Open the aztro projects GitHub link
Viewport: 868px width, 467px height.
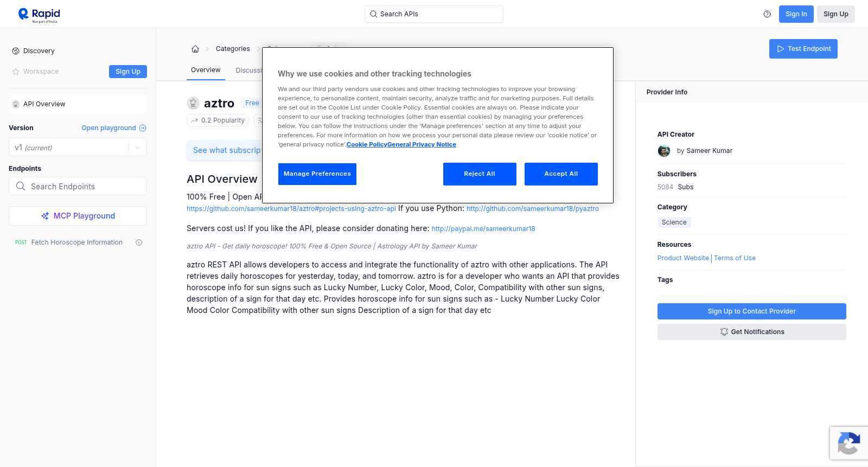pyautogui.click(x=291, y=209)
